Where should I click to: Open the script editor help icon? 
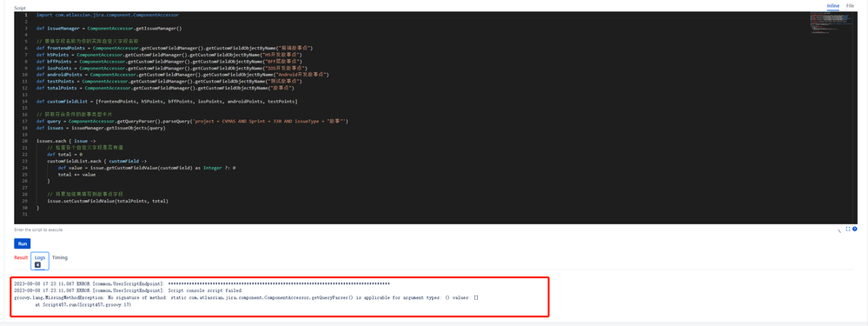pos(855,229)
